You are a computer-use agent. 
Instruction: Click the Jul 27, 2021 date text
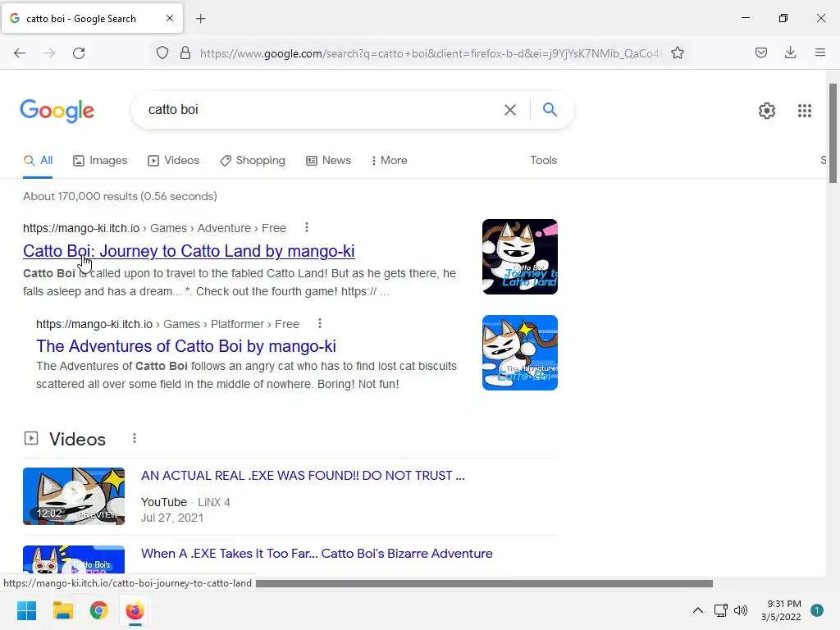tap(172, 518)
